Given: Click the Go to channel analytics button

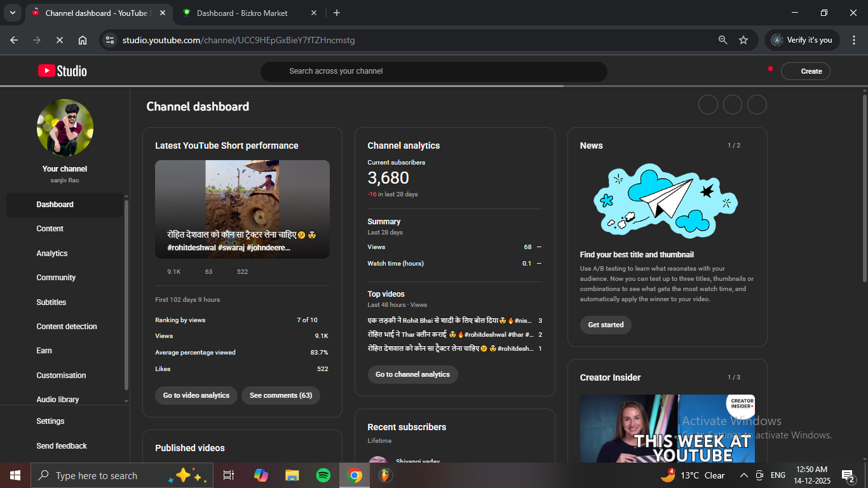Looking at the screenshot, I should pos(412,374).
